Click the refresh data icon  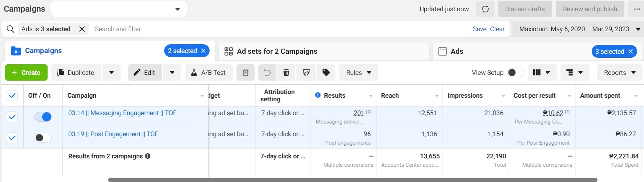click(x=485, y=9)
